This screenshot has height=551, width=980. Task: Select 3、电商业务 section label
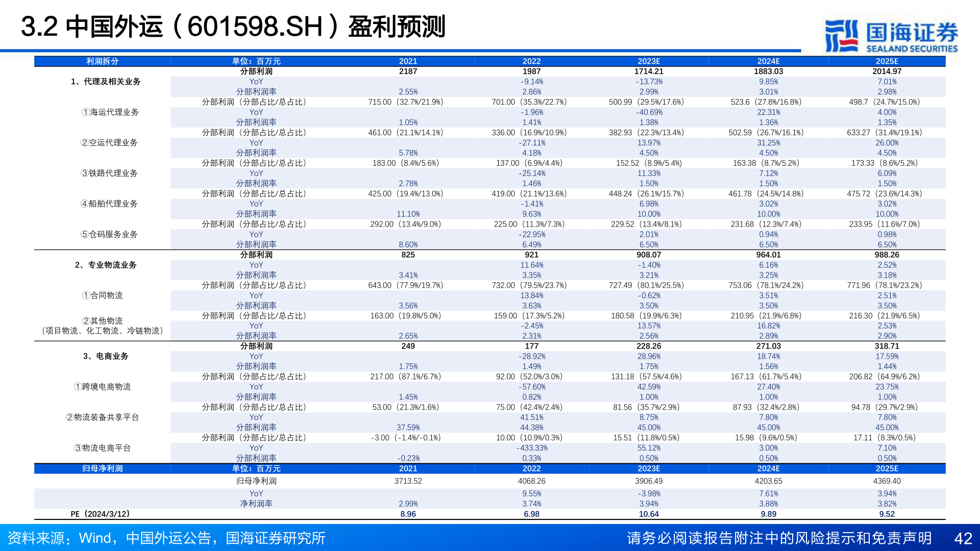click(106, 356)
